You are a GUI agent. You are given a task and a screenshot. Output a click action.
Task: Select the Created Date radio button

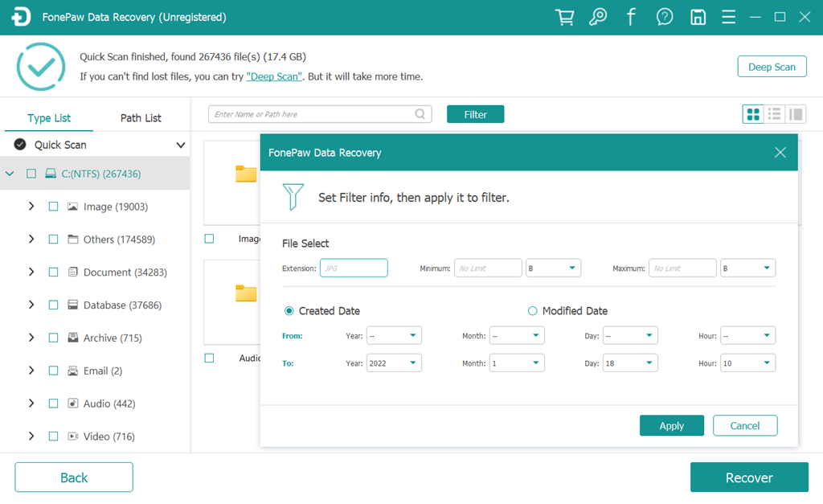tap(289, 311)
